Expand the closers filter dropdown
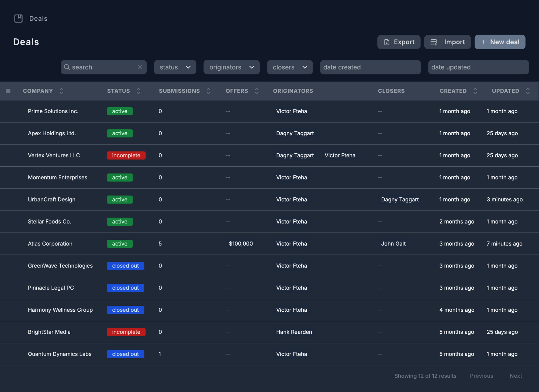 click(x=290, y=67)
